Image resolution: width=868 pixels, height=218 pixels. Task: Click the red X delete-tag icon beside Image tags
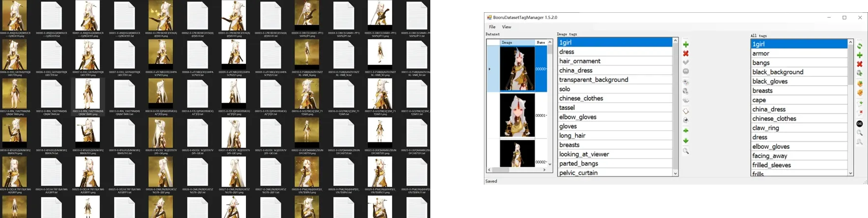[686, 53]
